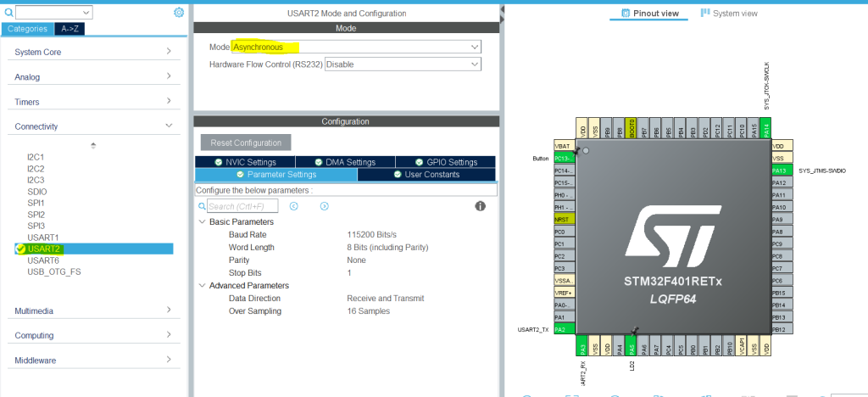Click the parameter Search (Ctrl+F) field

tap(242, 206)
